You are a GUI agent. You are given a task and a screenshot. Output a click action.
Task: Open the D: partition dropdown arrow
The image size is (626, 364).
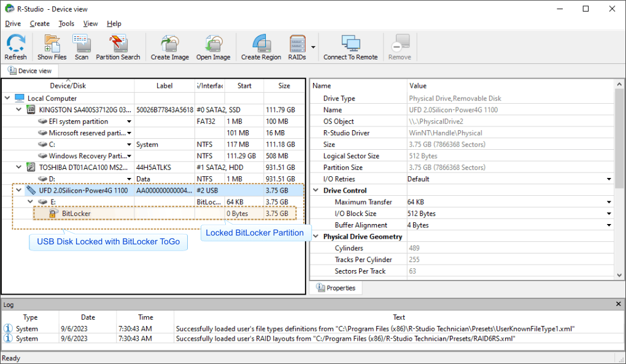[129, 179]
